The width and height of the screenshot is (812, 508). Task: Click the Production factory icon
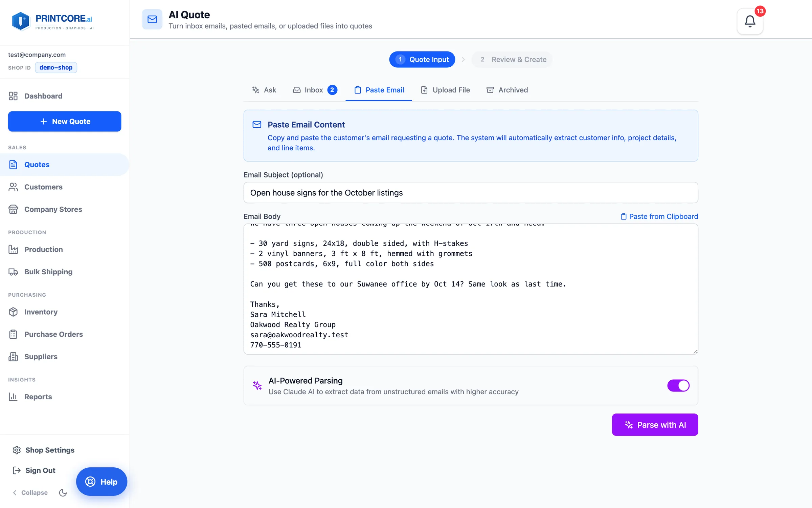(x=13, y=250)
